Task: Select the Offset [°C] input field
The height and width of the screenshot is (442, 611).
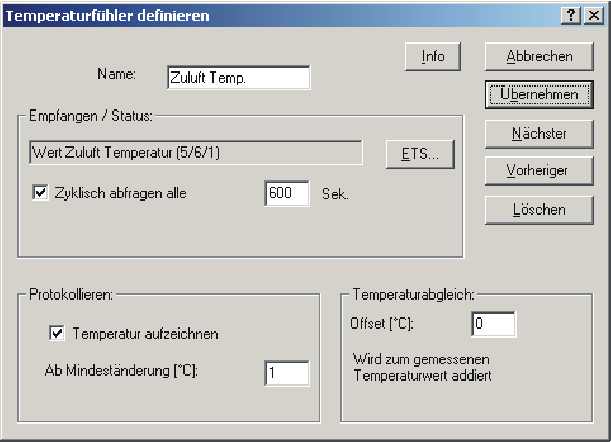Action: click(493, 324)
